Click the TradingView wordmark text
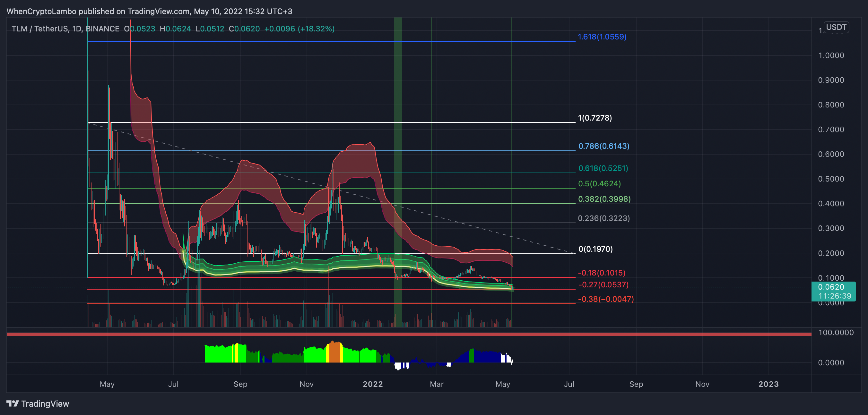The image size is (868, 415). click(x=45, y=403)
